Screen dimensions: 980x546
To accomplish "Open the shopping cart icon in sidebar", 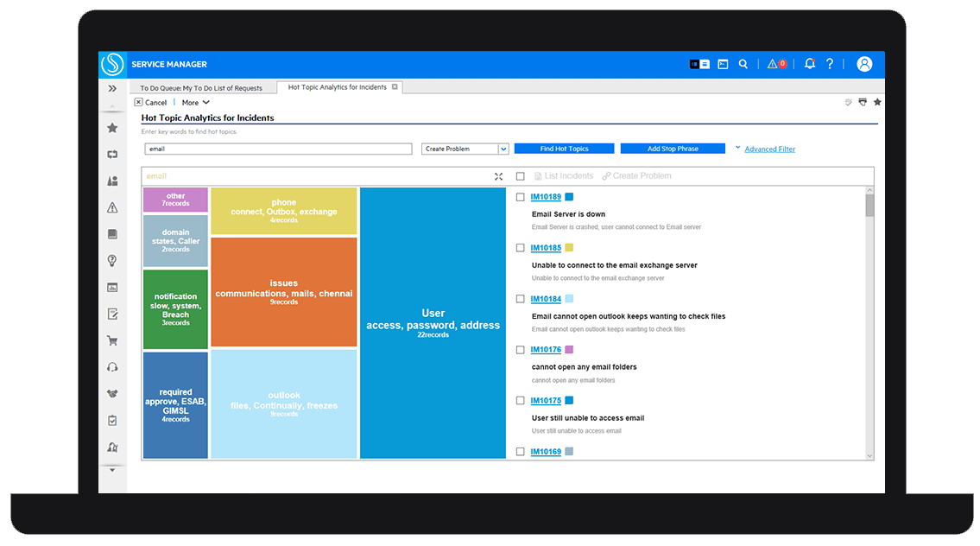I will [112, 340].
